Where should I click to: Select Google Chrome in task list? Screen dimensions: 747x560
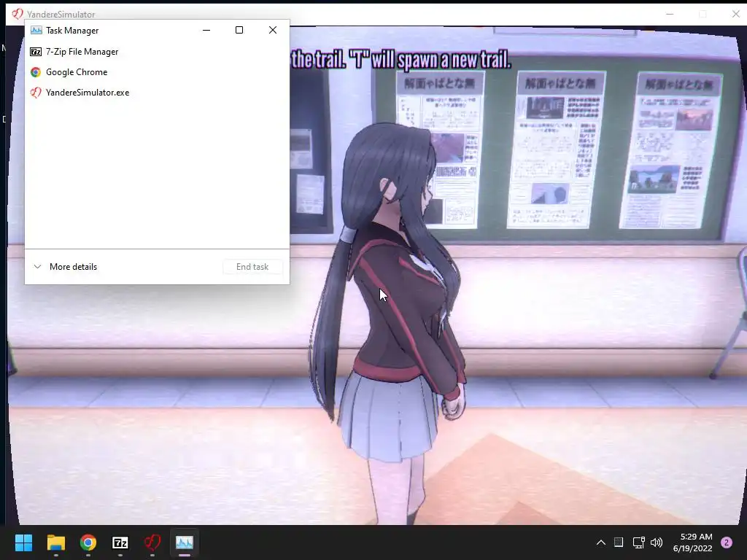[x=157, y=72]
